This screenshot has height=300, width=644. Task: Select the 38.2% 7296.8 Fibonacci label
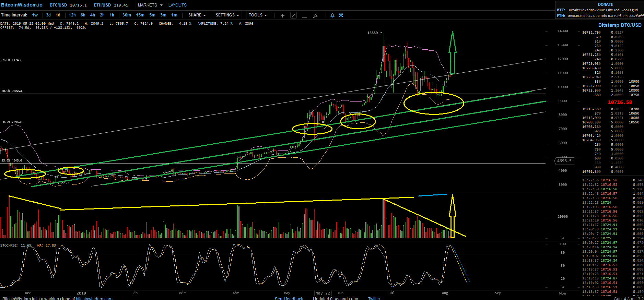pos(12,122)
